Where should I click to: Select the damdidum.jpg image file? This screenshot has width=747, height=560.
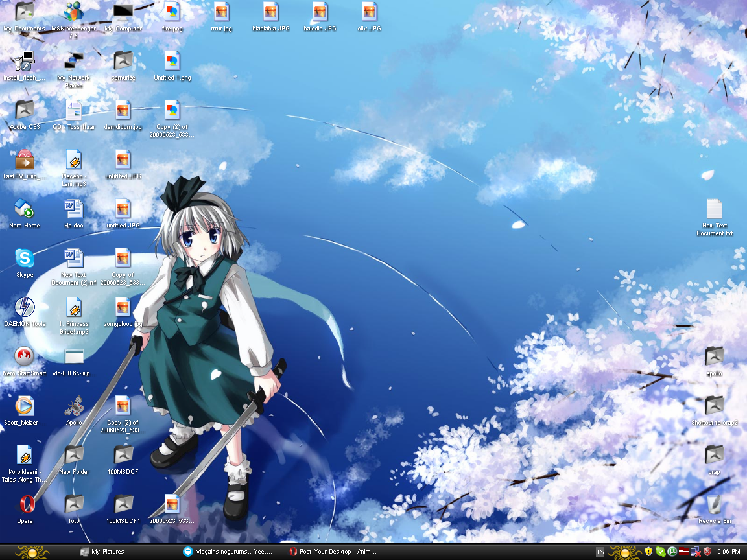[123, 115]
